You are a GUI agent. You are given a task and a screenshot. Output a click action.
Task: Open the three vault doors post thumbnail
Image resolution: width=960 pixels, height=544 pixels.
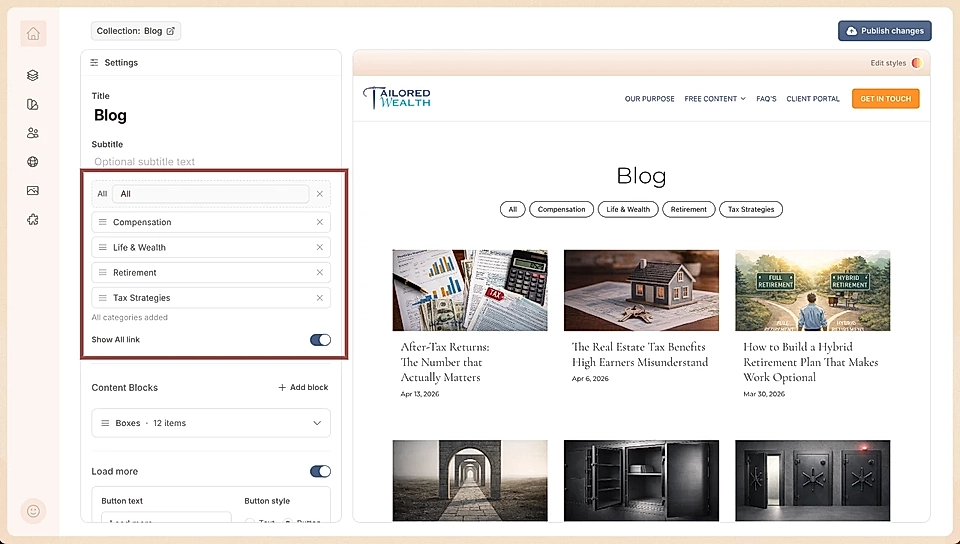coord(812,480)
